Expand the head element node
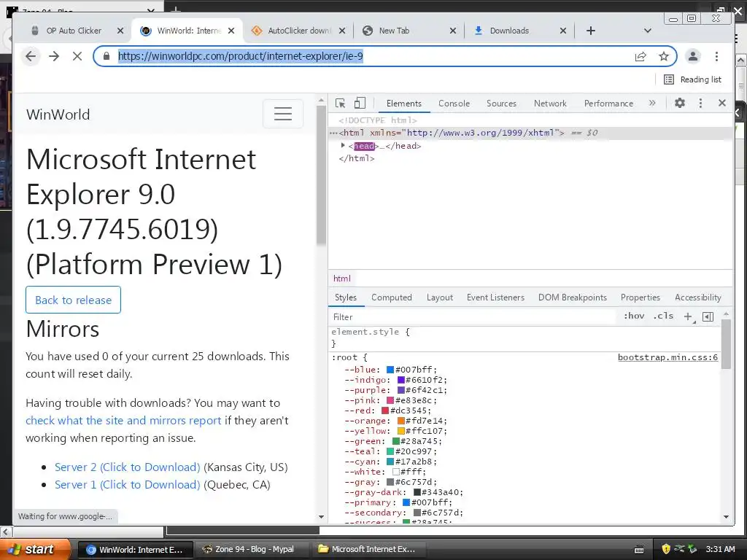This screenshot has width=747, height=560. click(x=343, y=146)
